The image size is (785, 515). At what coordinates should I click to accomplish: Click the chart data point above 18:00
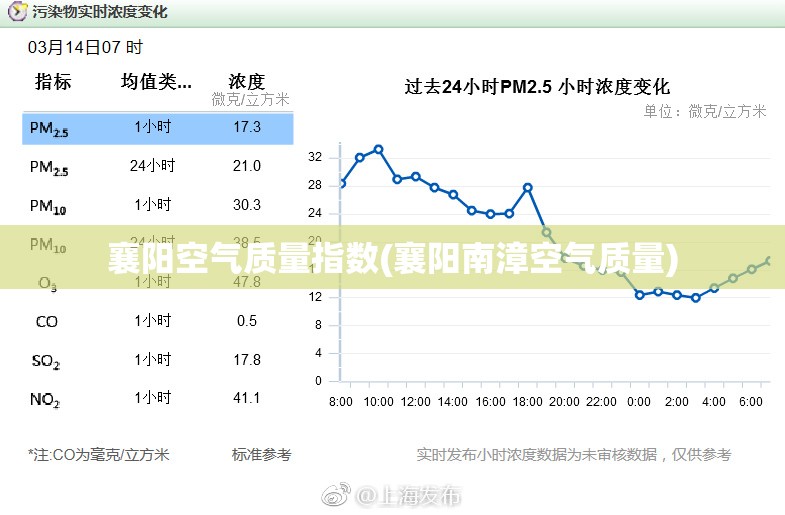pyautogui.click(x=528, y=188)
